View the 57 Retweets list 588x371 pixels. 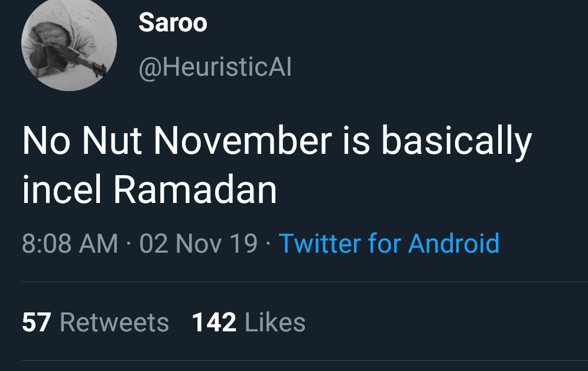[96, 322]
